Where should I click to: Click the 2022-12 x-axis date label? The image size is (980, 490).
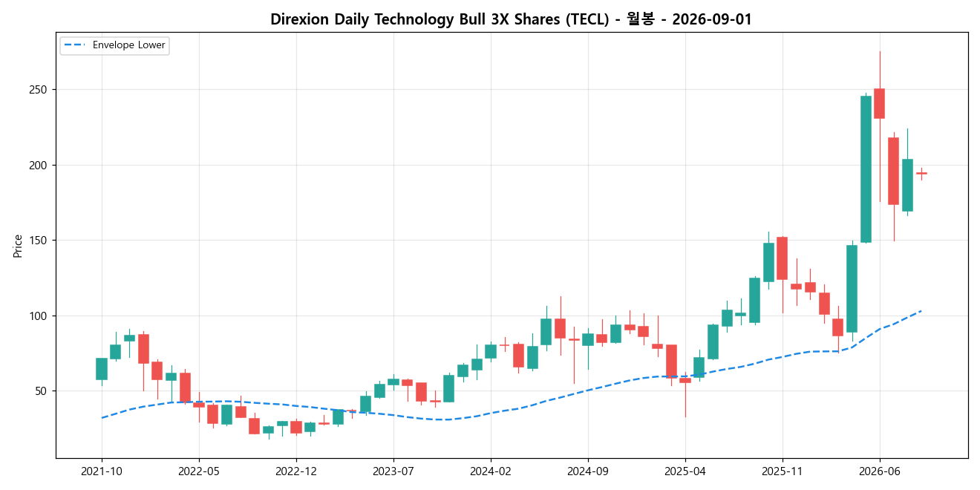pyautogui.click(x=296, y=471)
